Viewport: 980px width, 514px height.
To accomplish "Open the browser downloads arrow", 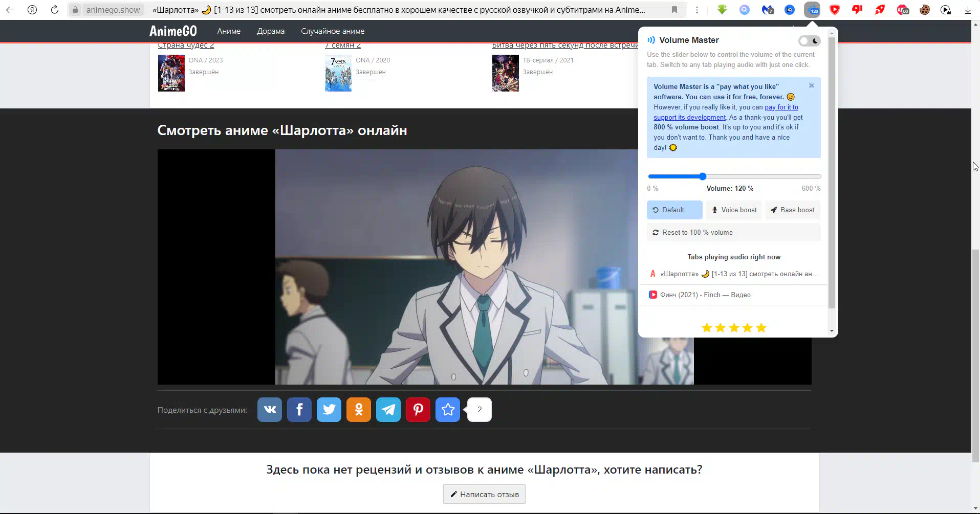I will click(968, 10).
